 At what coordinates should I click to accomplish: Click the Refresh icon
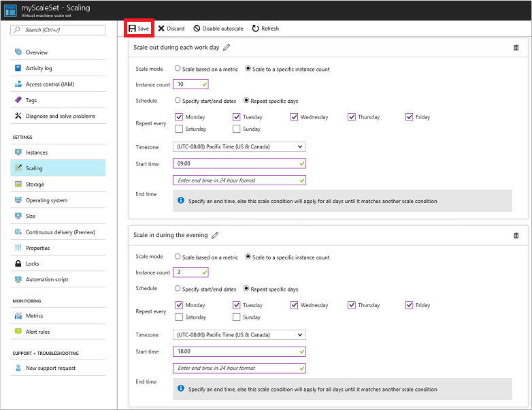coord(255,29)
